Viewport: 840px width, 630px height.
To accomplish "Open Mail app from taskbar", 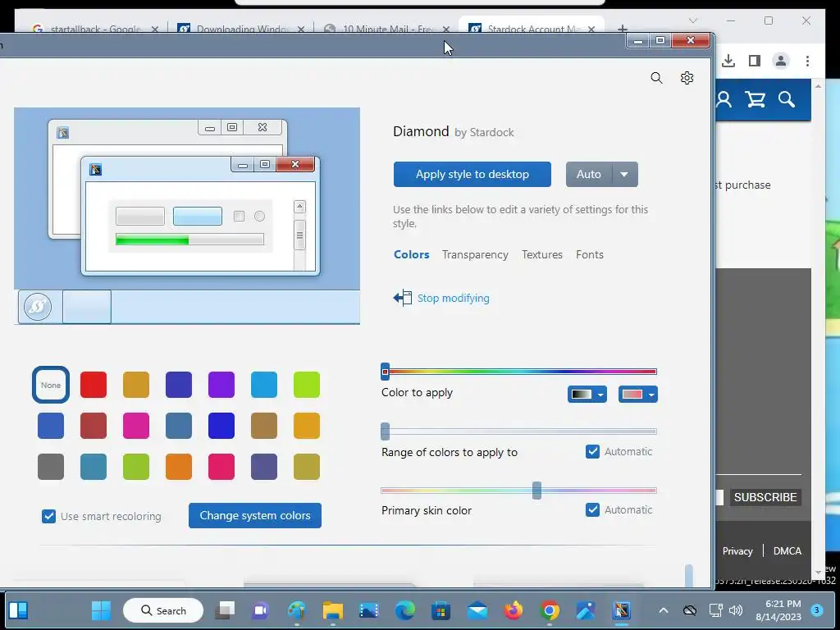I will click(x=477, y=610).
